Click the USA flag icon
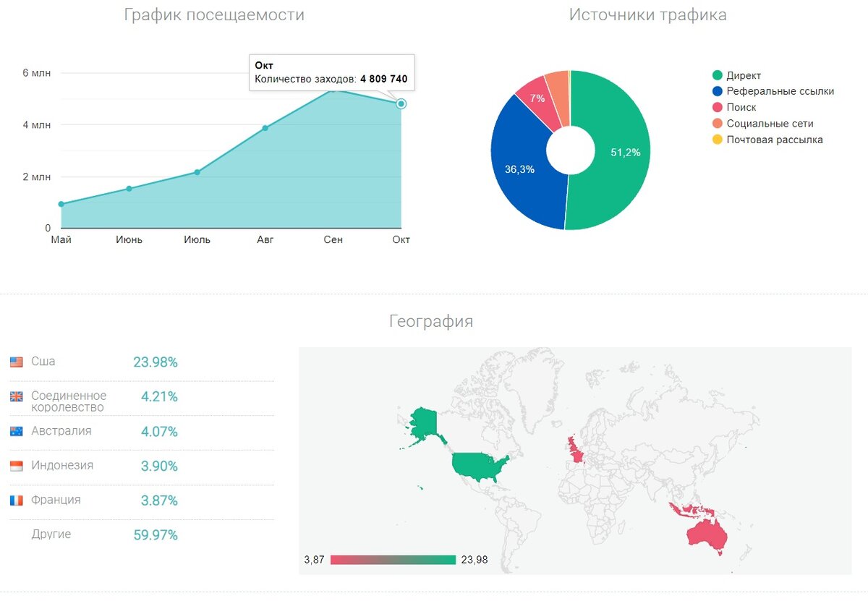The image size is (868, 601). [17, 362]
